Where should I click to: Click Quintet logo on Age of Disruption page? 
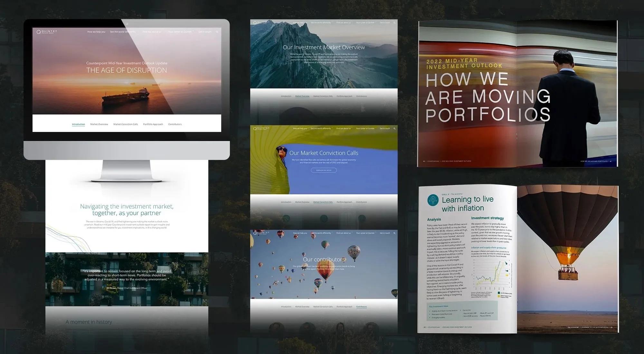pos(47,32)
